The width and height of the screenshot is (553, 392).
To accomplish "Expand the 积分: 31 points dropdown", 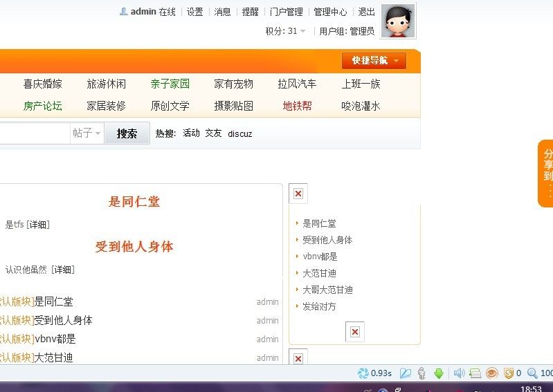I will pyautogui.click(x=285, y=31).
